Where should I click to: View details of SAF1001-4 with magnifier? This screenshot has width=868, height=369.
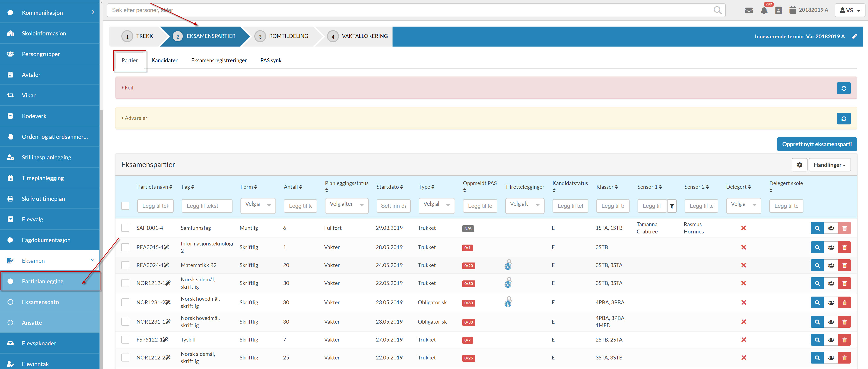coord(817,228)
